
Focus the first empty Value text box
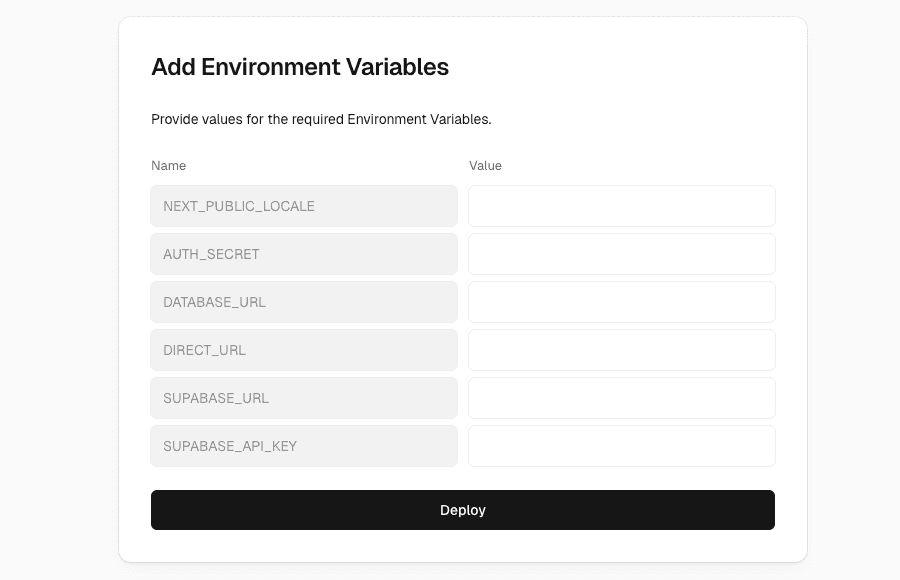(x=621, y=206)
